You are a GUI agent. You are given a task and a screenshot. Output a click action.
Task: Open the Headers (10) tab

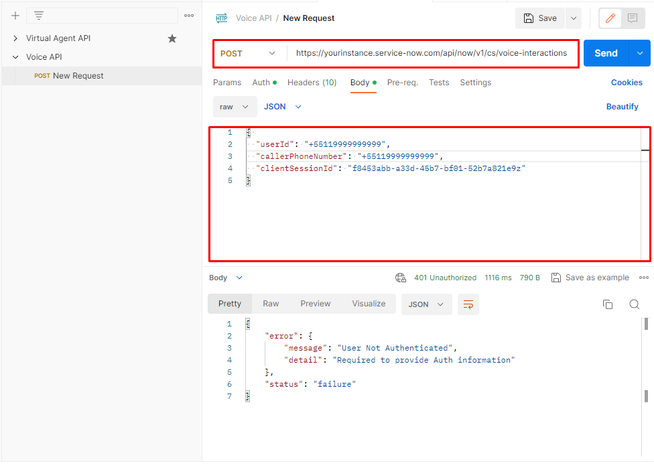click(312, 83)
